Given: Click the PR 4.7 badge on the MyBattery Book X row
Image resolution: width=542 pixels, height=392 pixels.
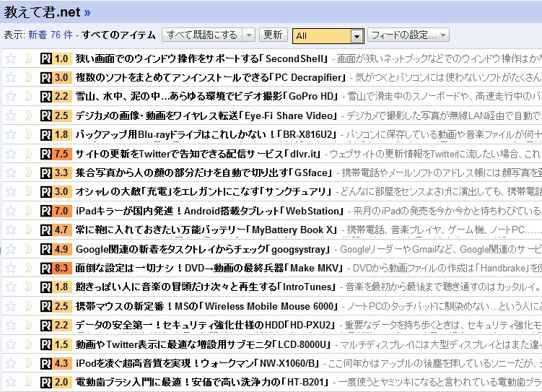Looking at the screenshot, I should pos(56,230).
